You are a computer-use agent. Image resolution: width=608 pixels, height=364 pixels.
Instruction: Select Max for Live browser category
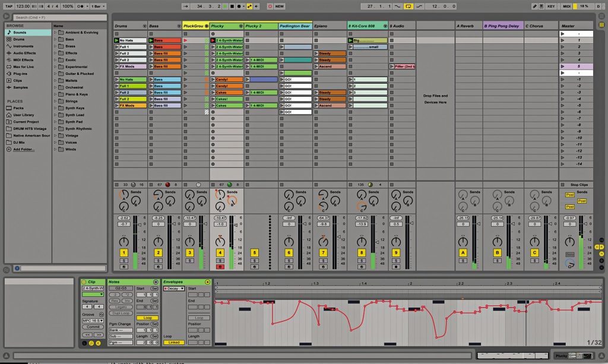click(x=28, y=67)
